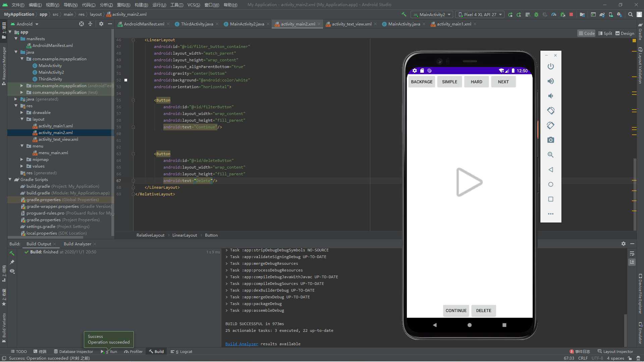Attach debugger to Android process icon
Image resolution: width=644 pixels, height=362 pixels.
coord(562,14)
